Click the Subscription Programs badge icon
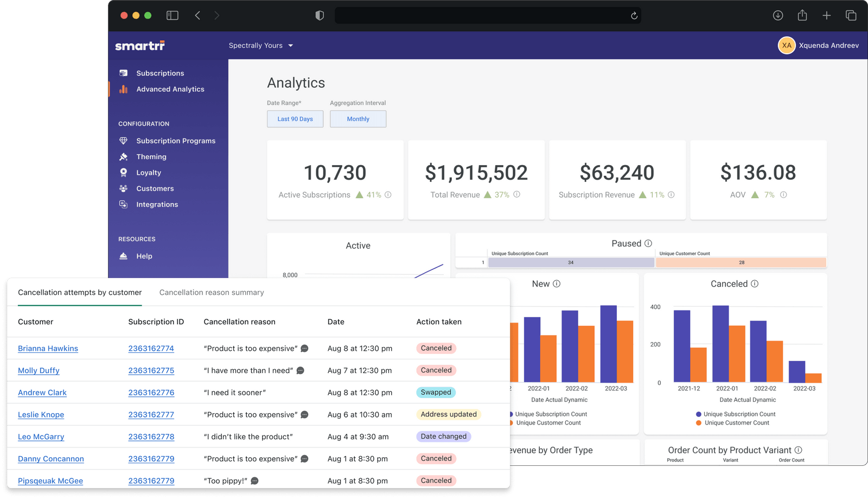 click(x=124, y=140)
